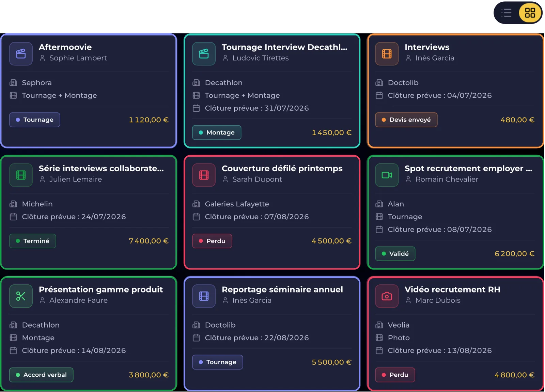Viewport: 545px width, 392px height.
Task: Click the Aftermoovie clapperboard icon
Action: click(21, 54)
